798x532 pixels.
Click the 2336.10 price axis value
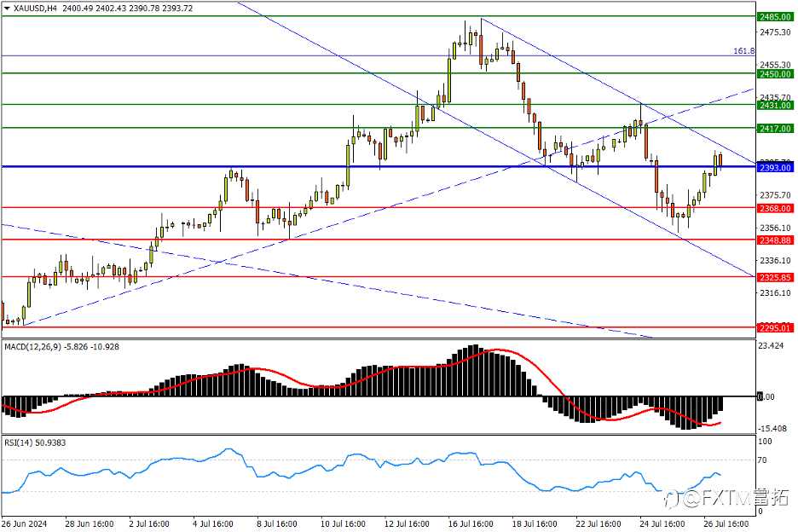coord(775,260)
